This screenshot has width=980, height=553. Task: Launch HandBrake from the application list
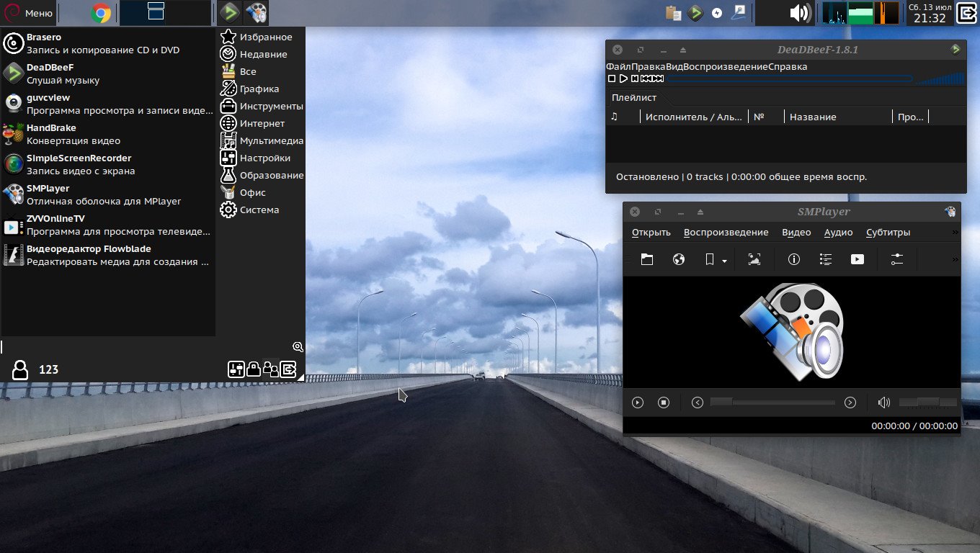coord(72,134)
